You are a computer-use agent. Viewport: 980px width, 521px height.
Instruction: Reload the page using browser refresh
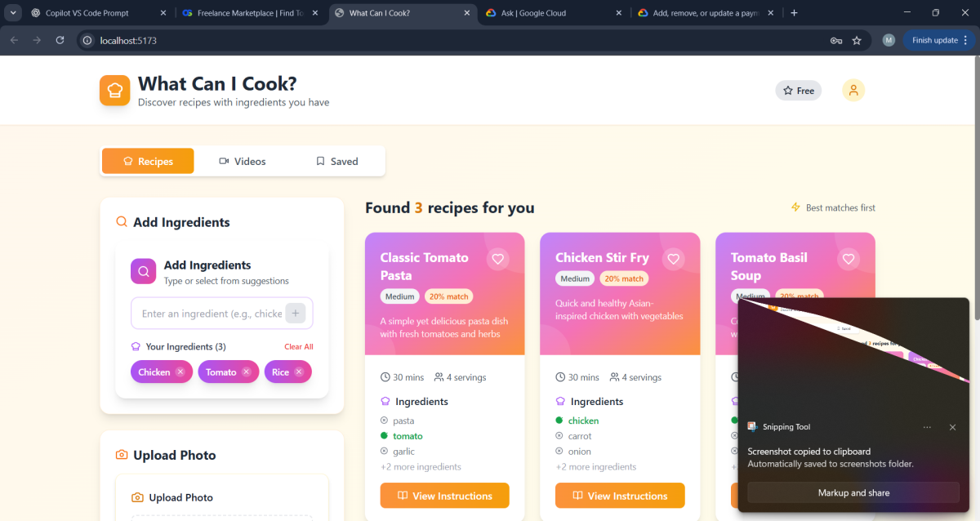[x=60, y=40]
